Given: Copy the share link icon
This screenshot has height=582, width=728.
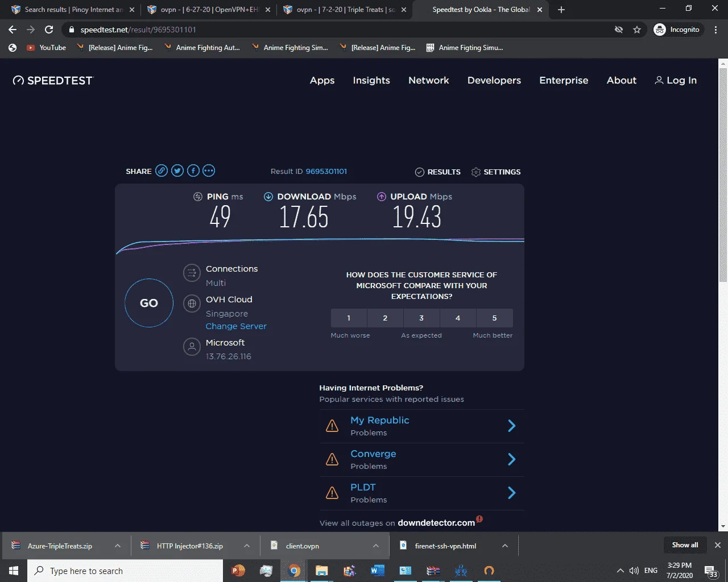Looking at the screenshot, I should pyautogui.click(x=162, y=171).
